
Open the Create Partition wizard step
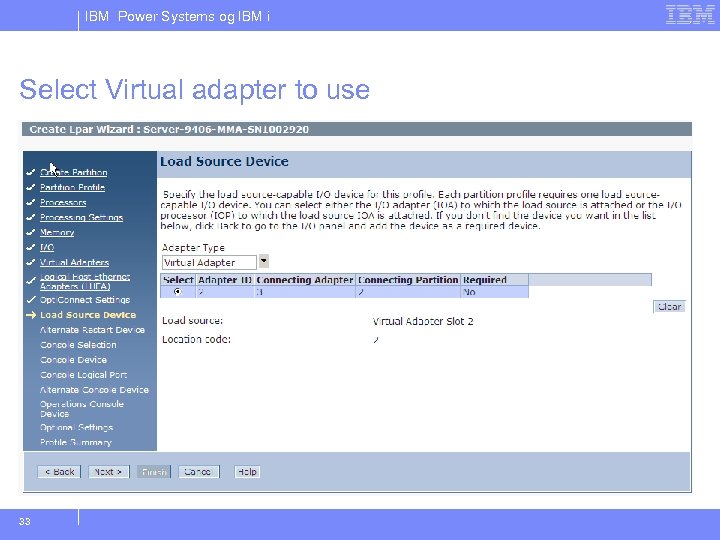click(73, 172)
